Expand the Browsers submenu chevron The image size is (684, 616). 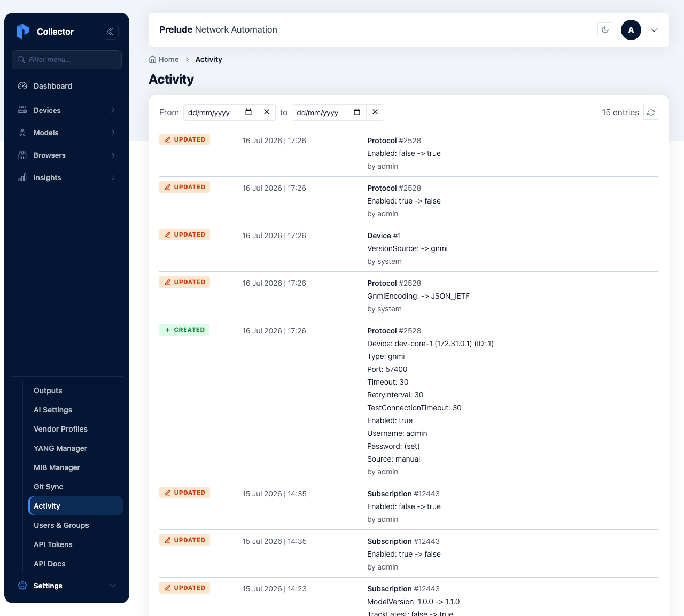point(113,155)
